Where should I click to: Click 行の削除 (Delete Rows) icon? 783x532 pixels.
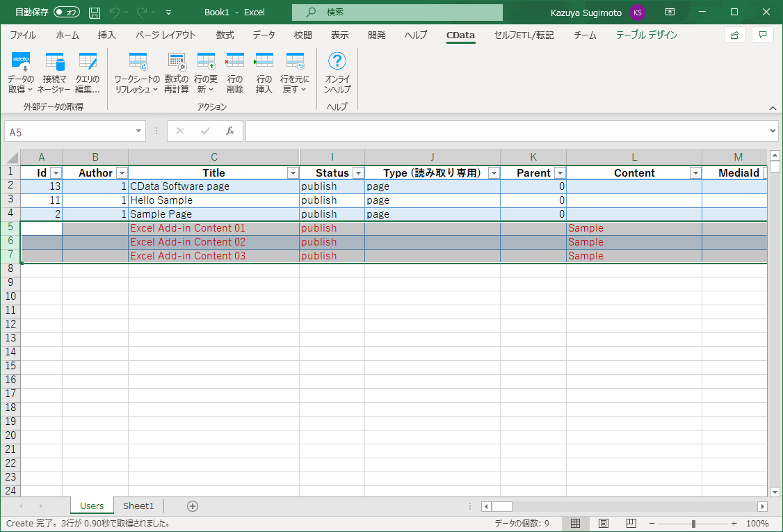[x=235, y=72]
